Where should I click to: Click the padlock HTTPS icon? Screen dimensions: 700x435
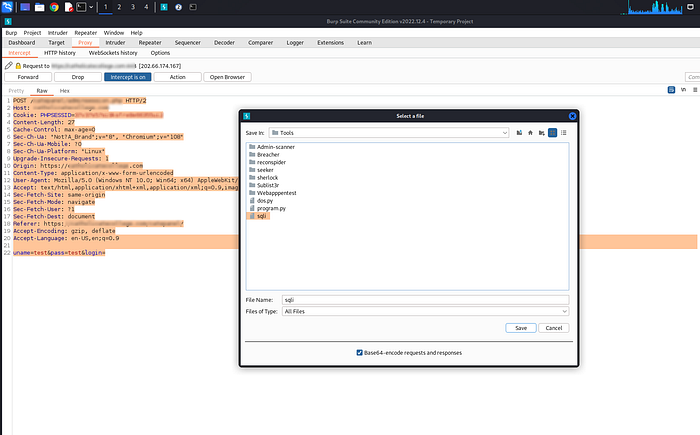point(18,66)
